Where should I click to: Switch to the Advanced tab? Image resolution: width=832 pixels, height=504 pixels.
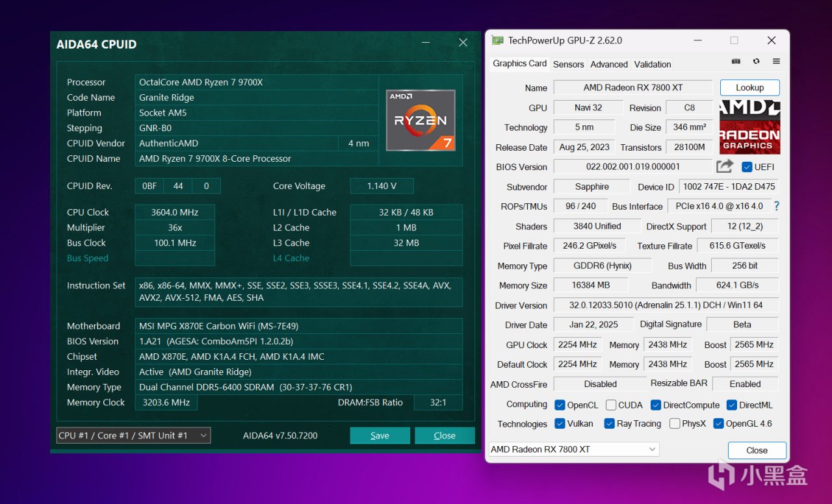pos(609,64)
